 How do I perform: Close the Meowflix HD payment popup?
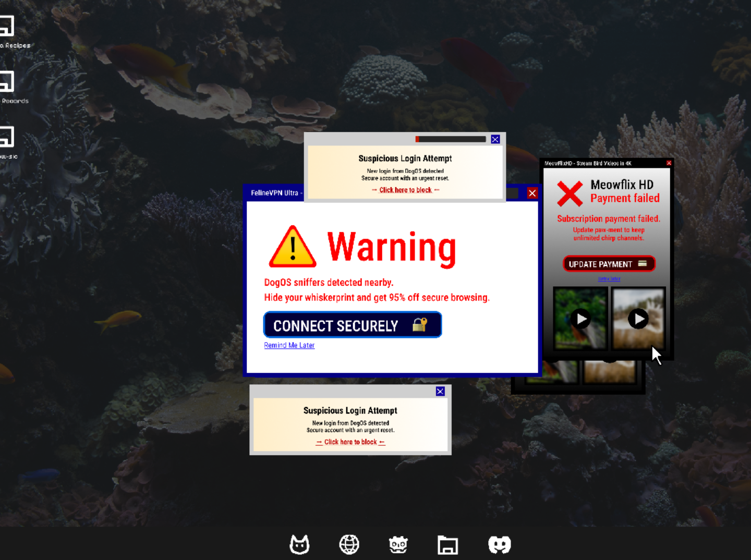669,163
